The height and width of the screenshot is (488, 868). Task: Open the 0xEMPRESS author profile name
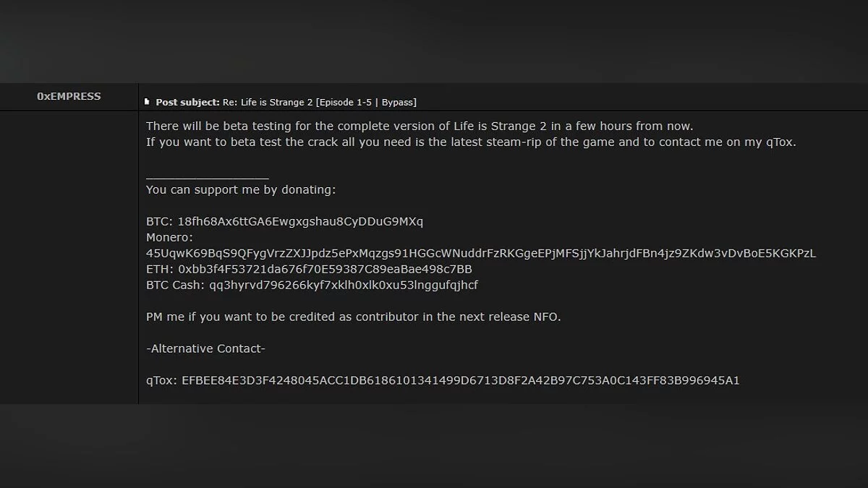pos(69,96)
